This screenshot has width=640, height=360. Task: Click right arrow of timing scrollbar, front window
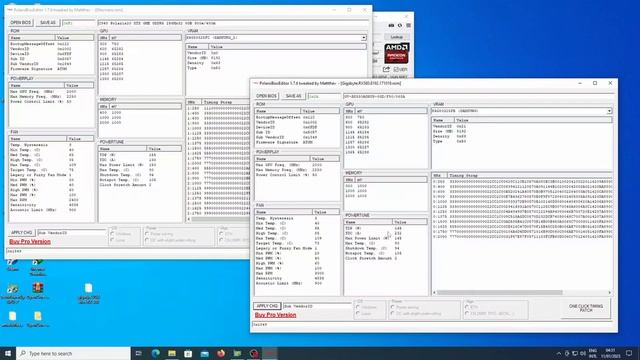pyautogui.click(x=609, y=292)
